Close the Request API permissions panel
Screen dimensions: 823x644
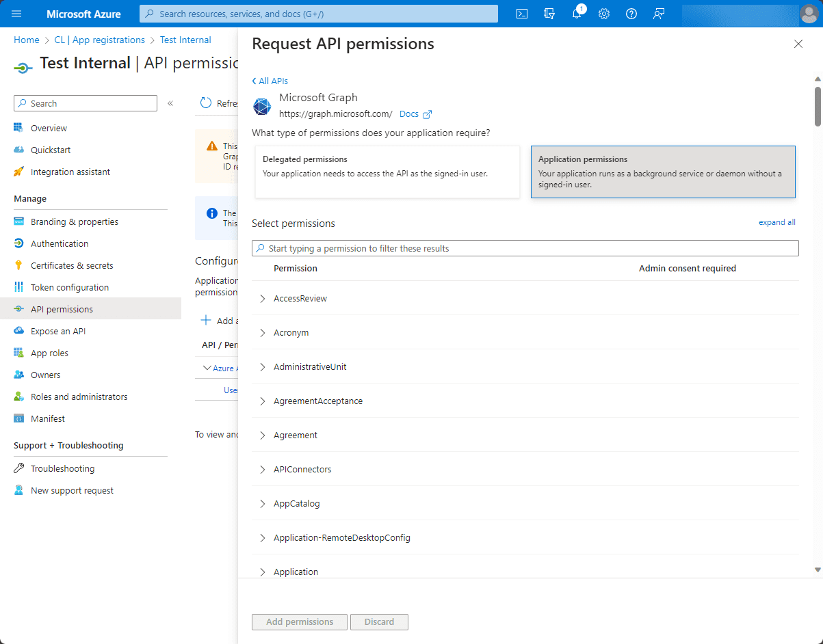click(x=798, y=44)
